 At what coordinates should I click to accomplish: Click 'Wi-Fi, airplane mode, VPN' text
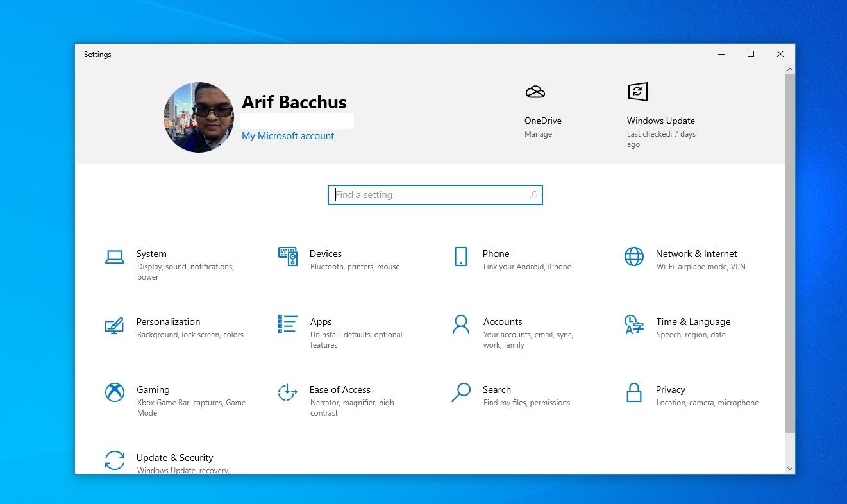pyautogui.click(x=701, y=267)
